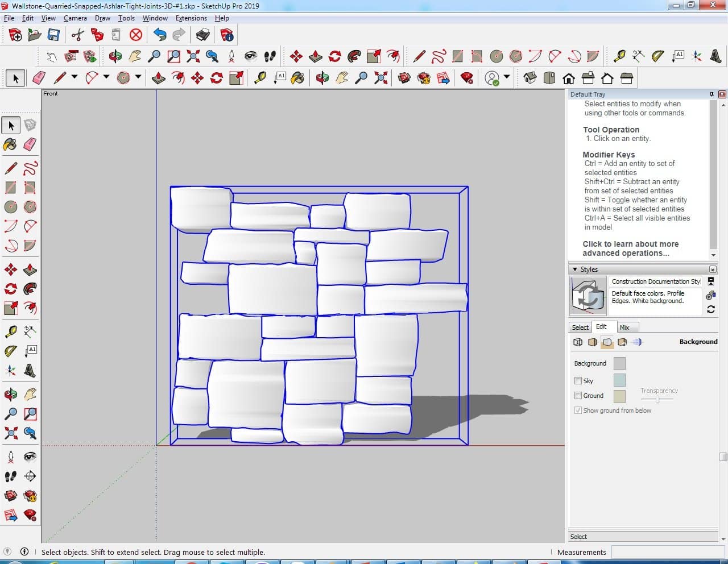Enable the Ground checkbox
Viewport: 728px width, 564px height.
[578, 396]
